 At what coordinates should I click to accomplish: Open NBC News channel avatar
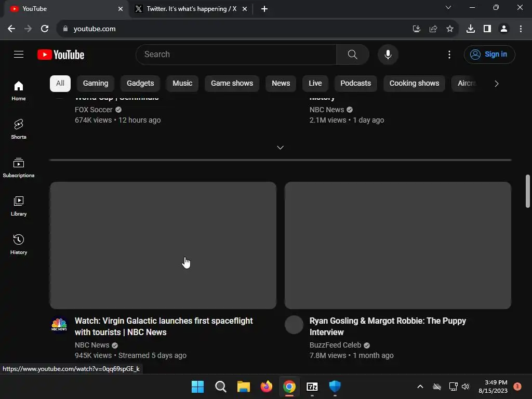pos(59,325)
